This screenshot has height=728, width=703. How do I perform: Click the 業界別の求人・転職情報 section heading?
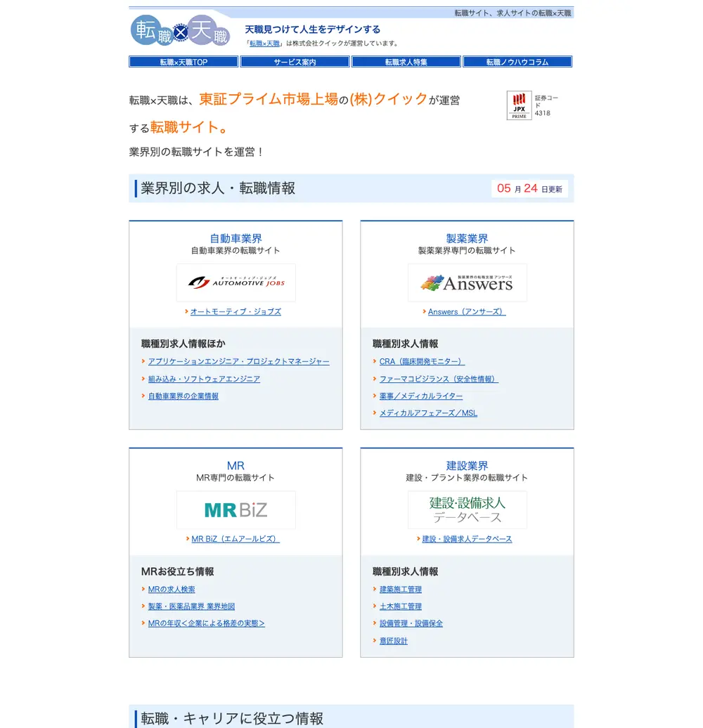[x=218, y=188]
